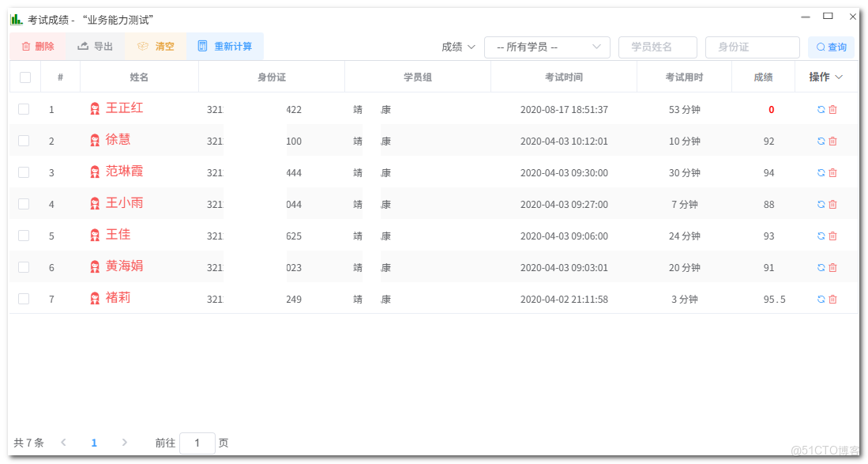Click the avatar icon next to 范琳霞

tap(95, 172)
